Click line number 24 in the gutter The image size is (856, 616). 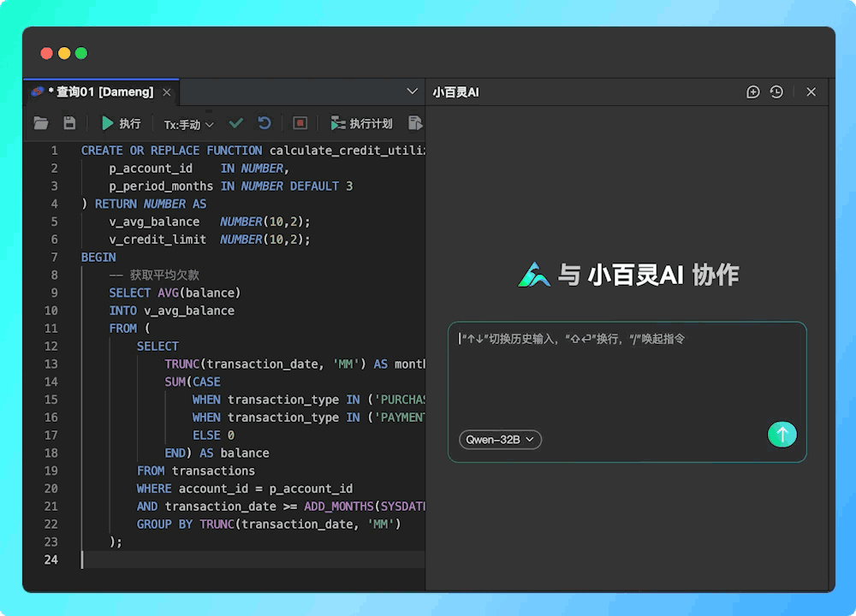(51, 560)
